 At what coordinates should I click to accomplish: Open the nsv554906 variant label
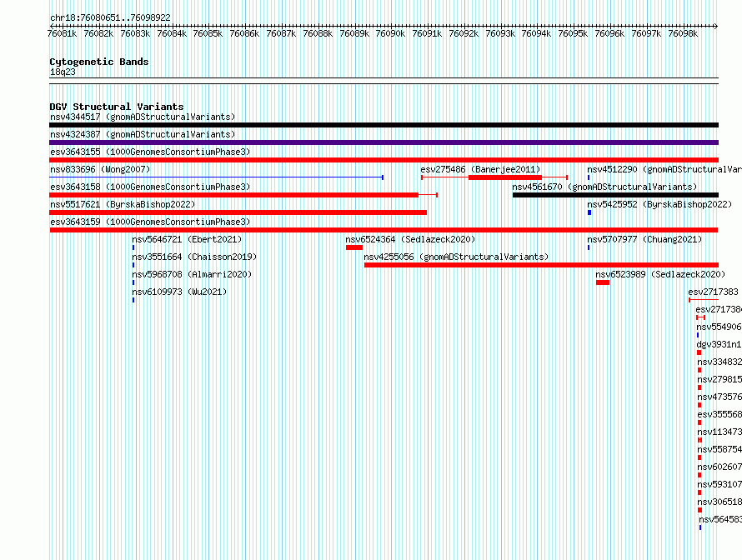[719, 327]
